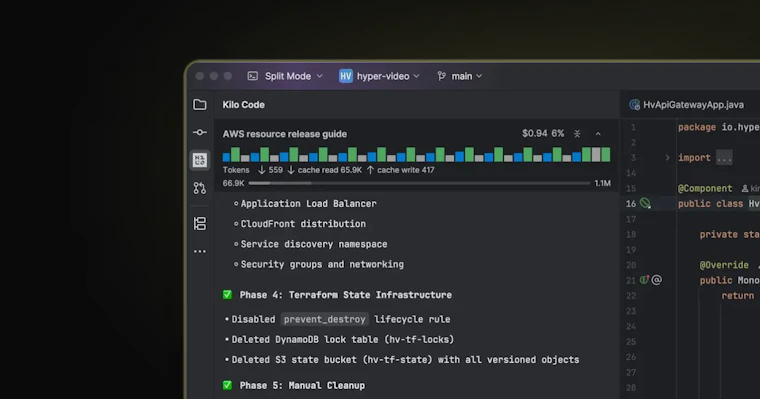The width and height of the screenshot is (760, 399).
Task: Click the author icon next to @Component
Action: [745, 189]
